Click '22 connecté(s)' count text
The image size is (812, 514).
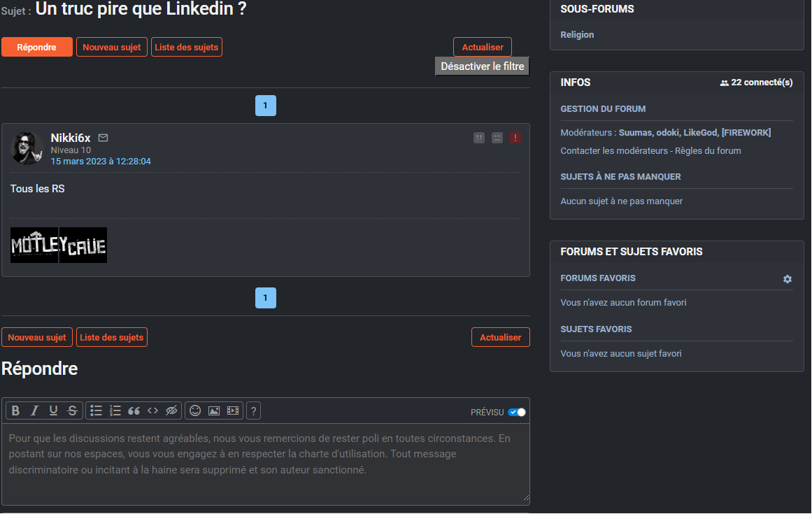click(x=762, y=83)
